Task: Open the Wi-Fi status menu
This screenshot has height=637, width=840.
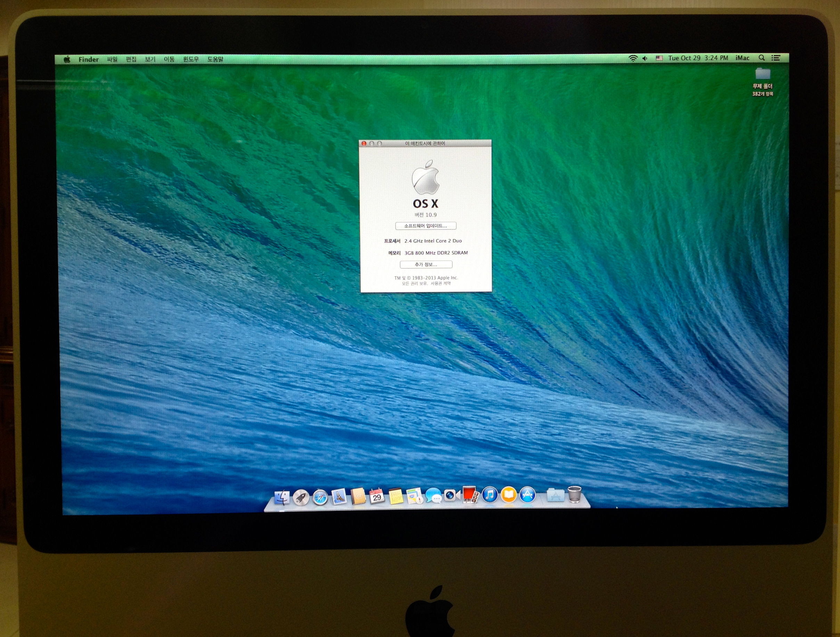Action: tap(633, 58)
